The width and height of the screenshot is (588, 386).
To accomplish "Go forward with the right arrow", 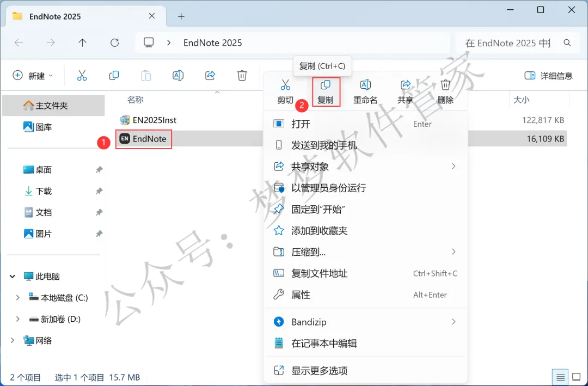I will pos(51,42).
